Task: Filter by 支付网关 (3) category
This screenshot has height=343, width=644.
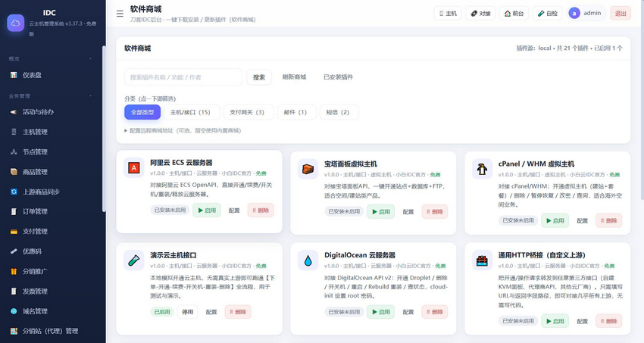Action: (x=249, y=112)
